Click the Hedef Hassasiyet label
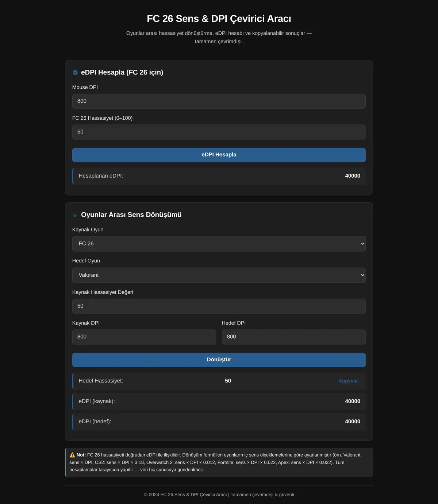Image resolution: width=438 pixels, height=504 pixels. click(101, 381)
